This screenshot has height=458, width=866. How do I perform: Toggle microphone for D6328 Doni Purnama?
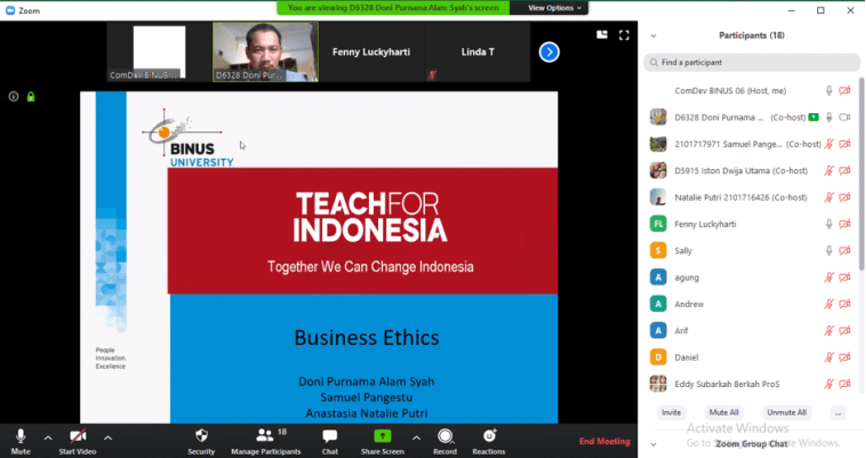(x=829, y=117)
